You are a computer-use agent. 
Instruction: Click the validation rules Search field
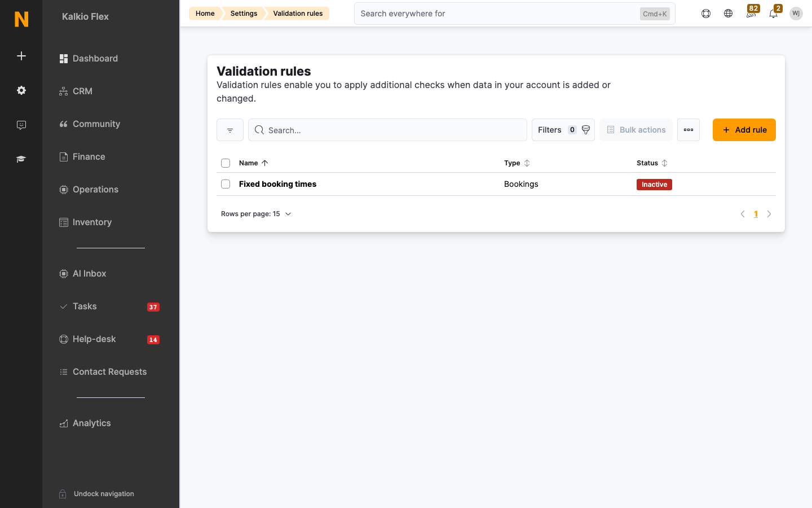(388, 130)
